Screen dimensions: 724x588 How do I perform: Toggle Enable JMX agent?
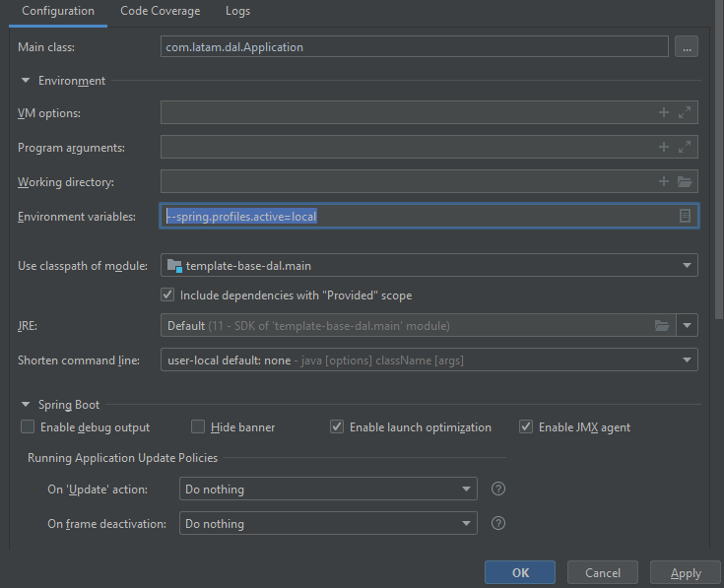526,426
